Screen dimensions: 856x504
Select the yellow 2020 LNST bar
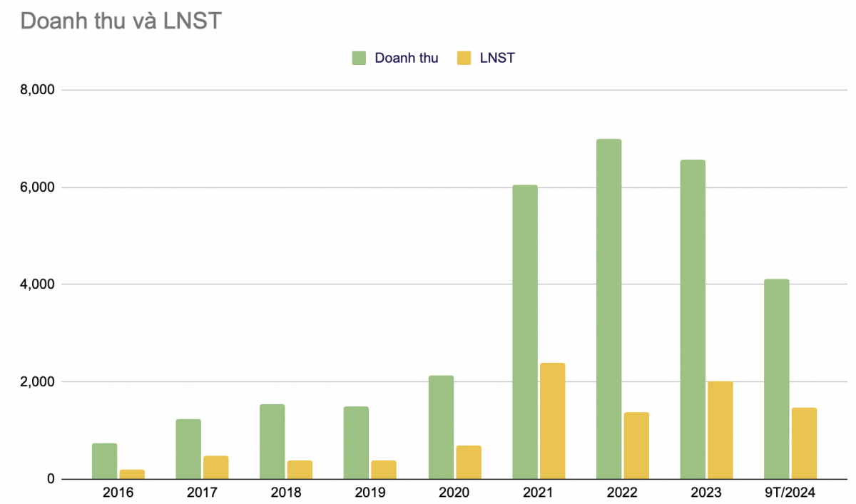tap(468, 463)
